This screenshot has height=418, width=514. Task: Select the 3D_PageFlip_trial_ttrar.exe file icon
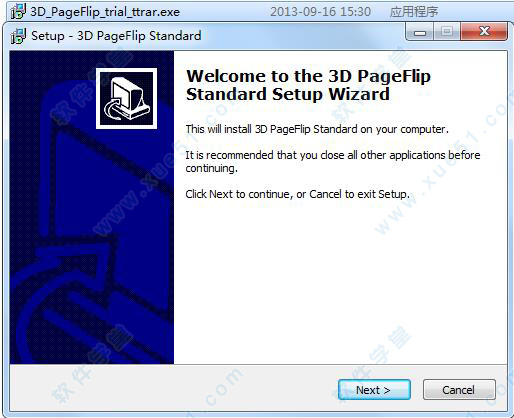point(18,12)
